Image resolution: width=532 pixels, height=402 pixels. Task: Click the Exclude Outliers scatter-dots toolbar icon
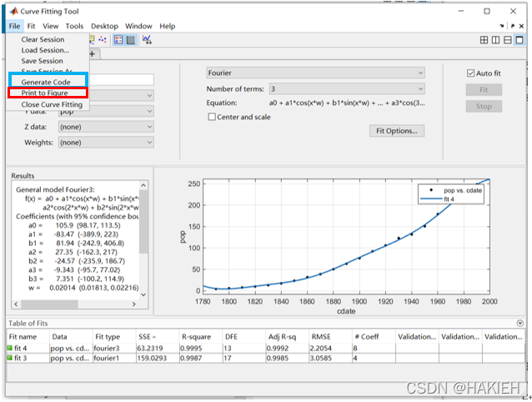(x=102, y=40)
